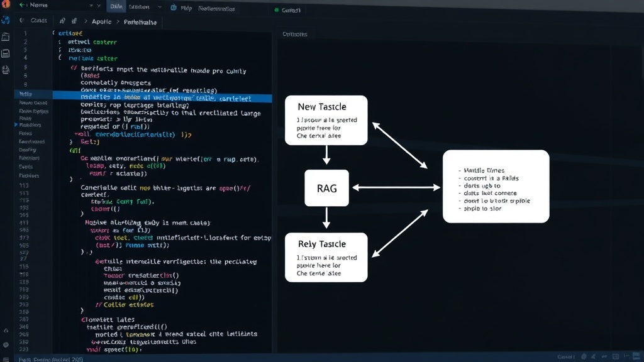Click the second pin icon in the breadcrumb bar
644x362 pixels.
(x=74, y=21)
